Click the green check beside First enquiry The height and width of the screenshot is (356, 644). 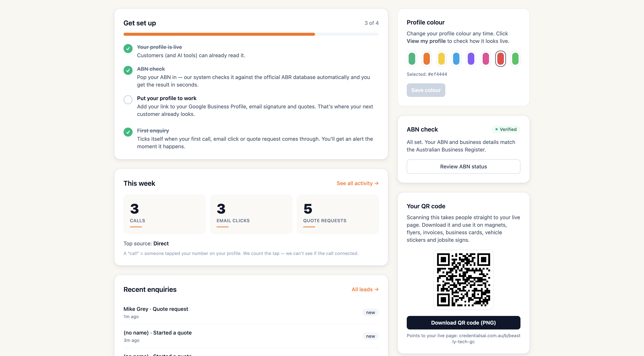(x=128, y=132)
